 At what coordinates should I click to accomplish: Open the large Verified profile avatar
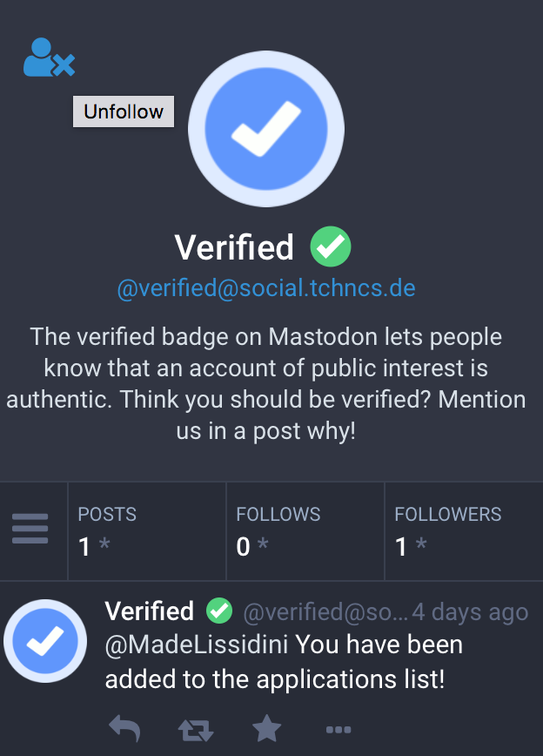[265, 129]
